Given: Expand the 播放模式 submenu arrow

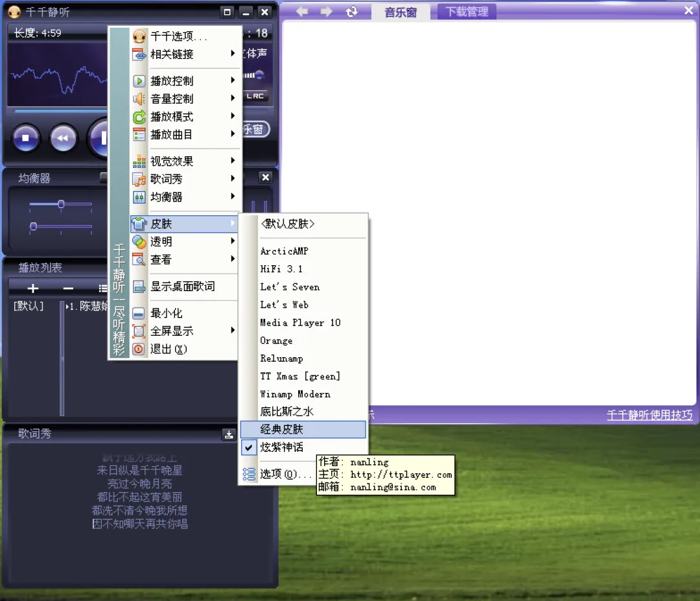Looking at the screenshot, I should [233, 116].
